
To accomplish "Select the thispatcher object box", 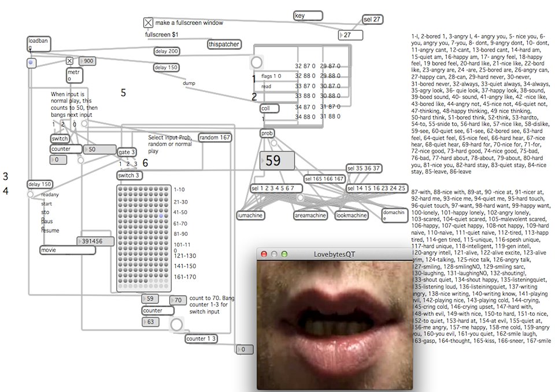I will (x=224, y=45).
